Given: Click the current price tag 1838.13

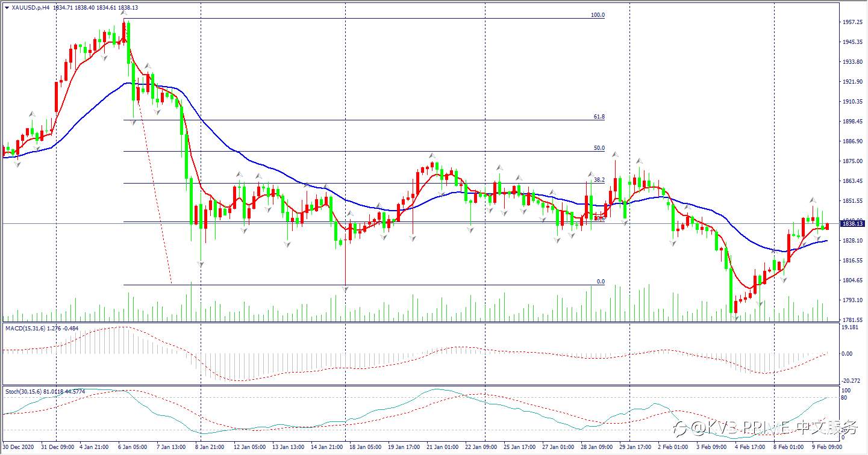Looking at the screenshot, I should [x=853, y=224].
